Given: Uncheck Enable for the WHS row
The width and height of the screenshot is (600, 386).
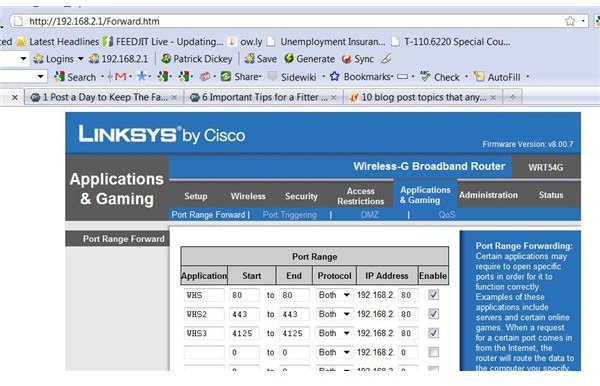Looking at the screenshot, I should point(433,295).
